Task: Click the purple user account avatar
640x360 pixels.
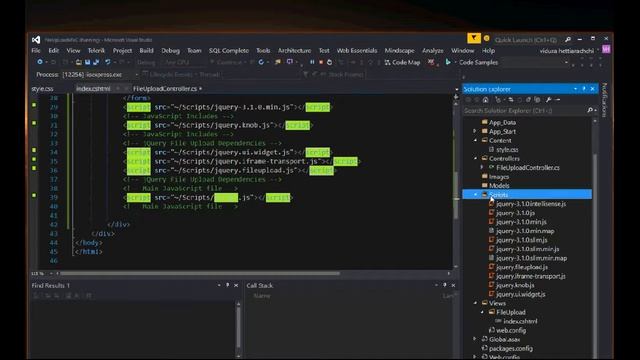Action: click(x=606, y=50)
